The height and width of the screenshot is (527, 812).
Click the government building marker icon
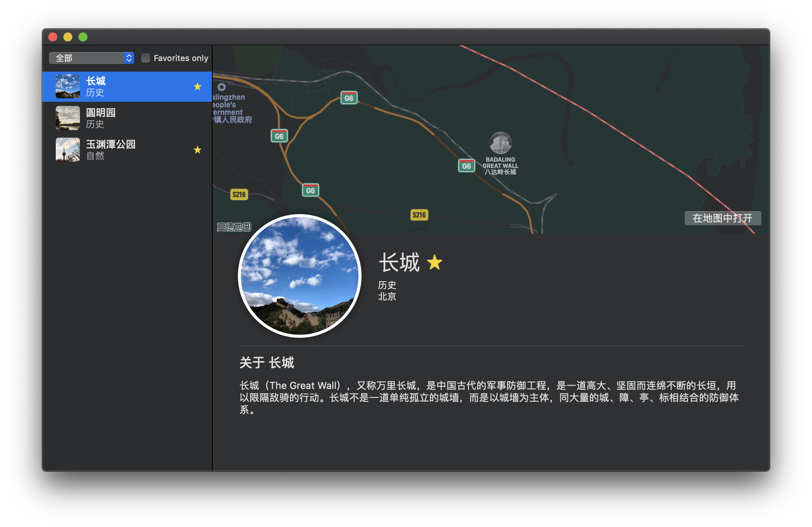coord(222,87)
